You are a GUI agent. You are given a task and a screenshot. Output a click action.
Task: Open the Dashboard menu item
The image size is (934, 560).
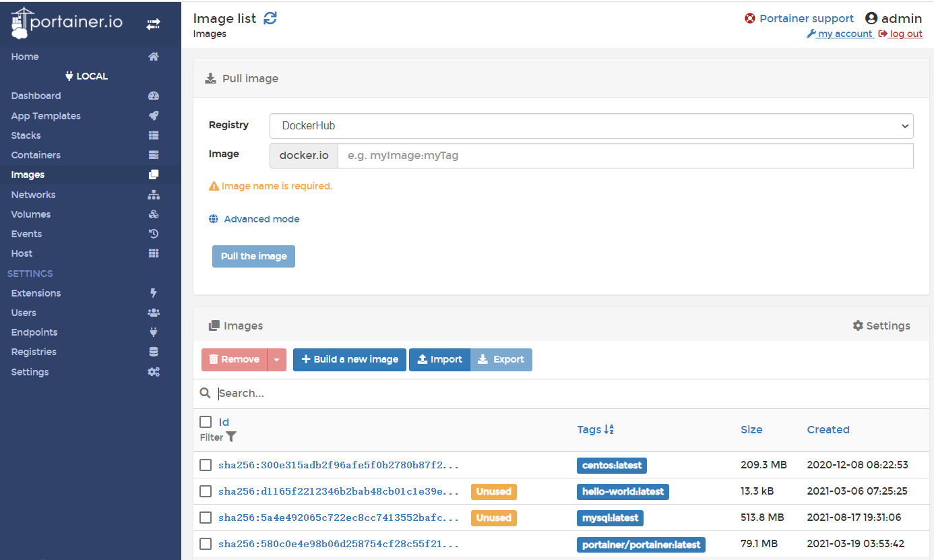(x=36, y=96)
